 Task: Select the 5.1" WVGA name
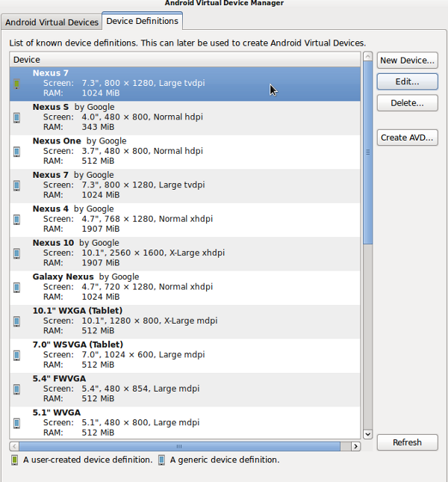click(x=57, y=413)
